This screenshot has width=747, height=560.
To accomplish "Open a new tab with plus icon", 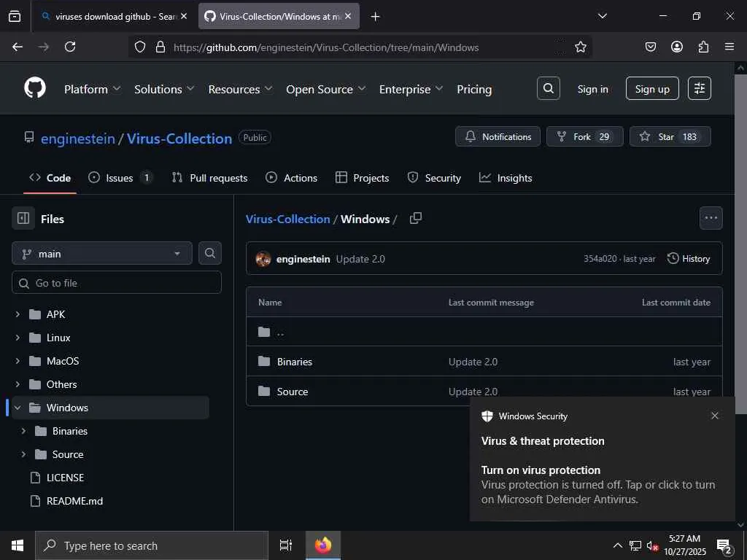I will pyautogui.click(x=376, y=17).
